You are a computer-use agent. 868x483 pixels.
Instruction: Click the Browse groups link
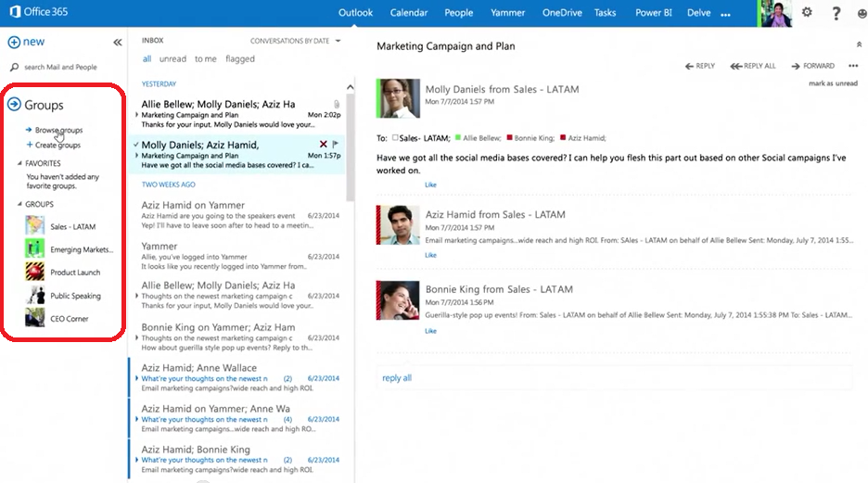pos(58,131)
